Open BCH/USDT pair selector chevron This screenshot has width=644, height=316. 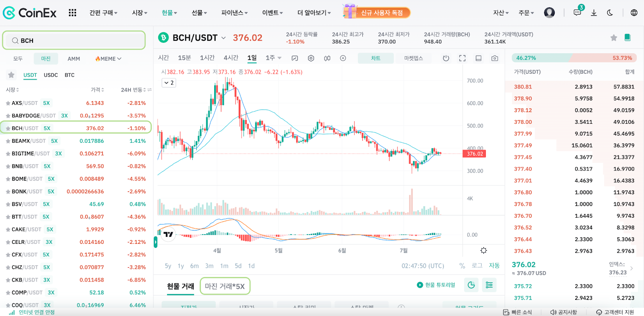(224, 38)
